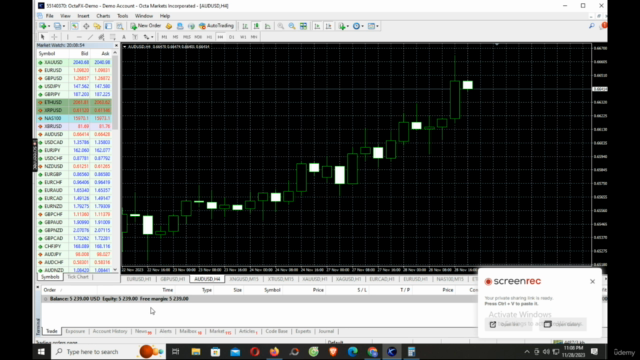Zoom out on the chart
Screen dimensions: 640x360
tap(292, 26)
